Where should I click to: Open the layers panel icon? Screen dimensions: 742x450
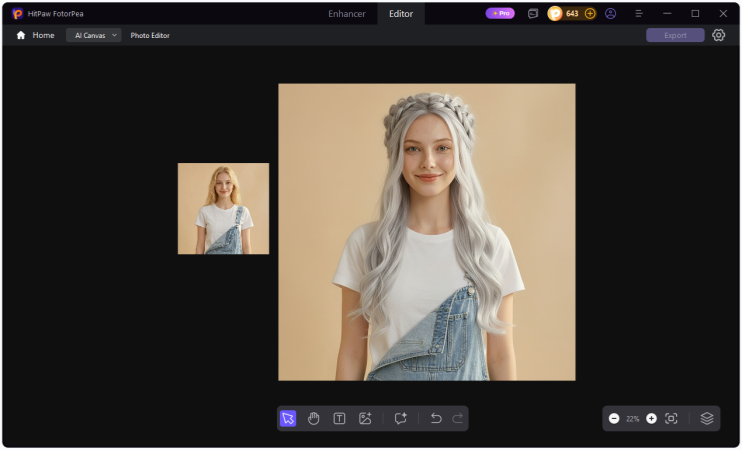coord(707,418)
